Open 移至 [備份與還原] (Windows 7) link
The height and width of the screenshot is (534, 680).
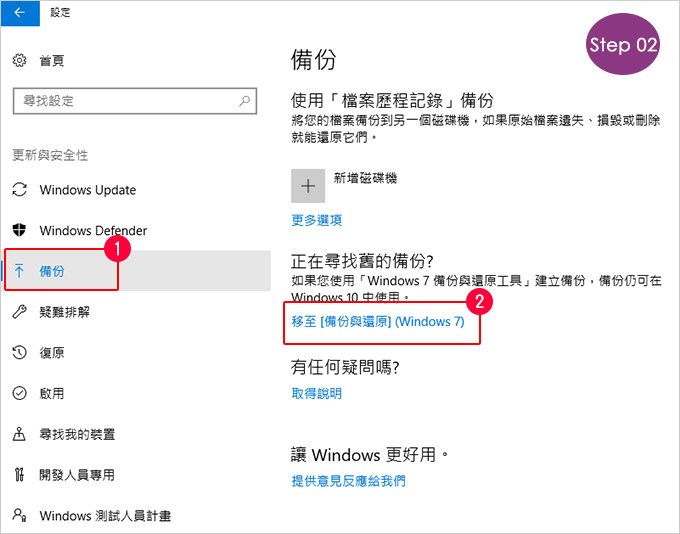coord(378,321)
